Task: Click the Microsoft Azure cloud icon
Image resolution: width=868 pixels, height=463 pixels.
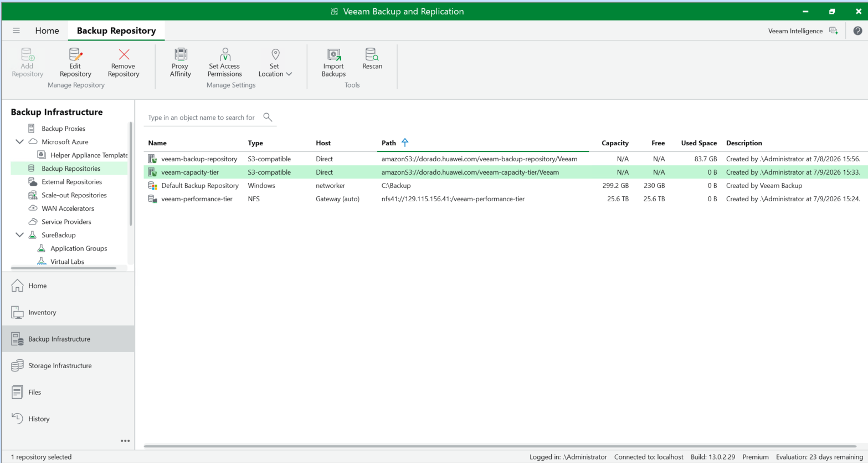Action: click(x=33, y=142)
